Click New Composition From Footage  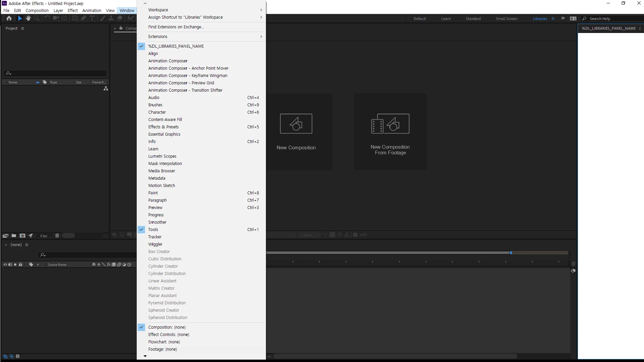(390, 132)
